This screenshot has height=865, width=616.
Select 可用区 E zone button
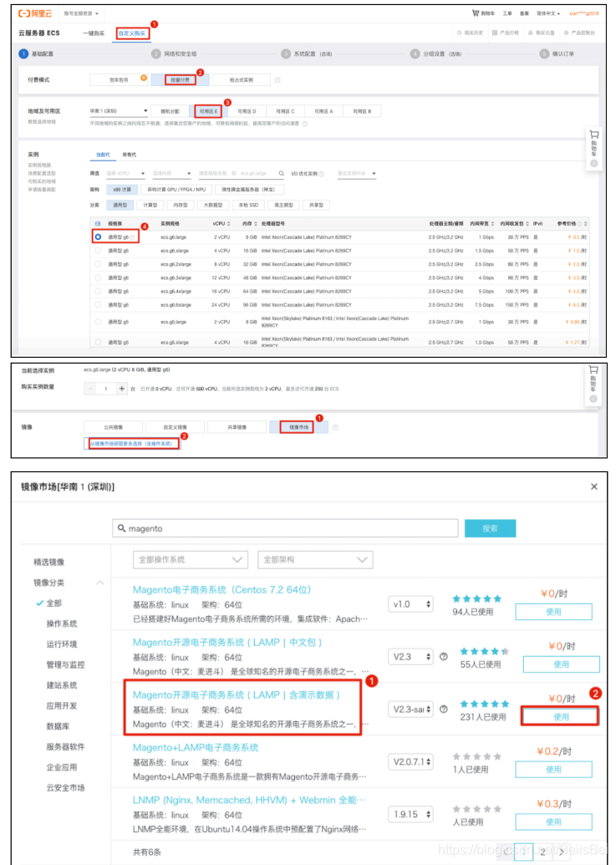pos(208,111)
